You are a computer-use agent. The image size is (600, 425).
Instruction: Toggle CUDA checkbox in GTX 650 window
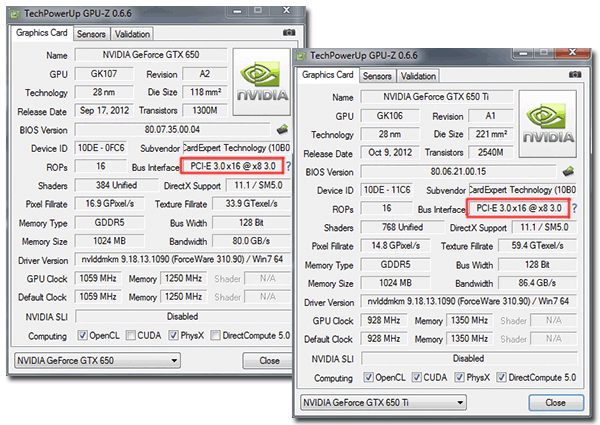point(130,335)
